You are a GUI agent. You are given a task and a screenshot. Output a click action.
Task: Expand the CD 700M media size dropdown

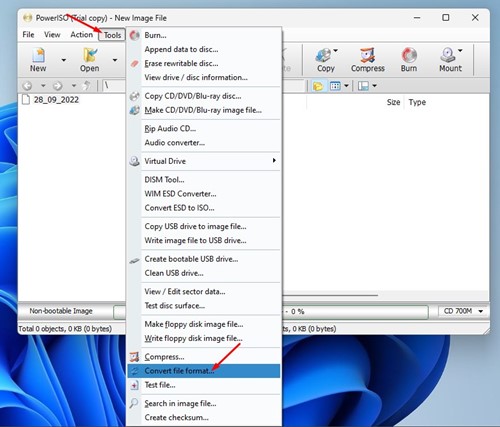(481, 311)
